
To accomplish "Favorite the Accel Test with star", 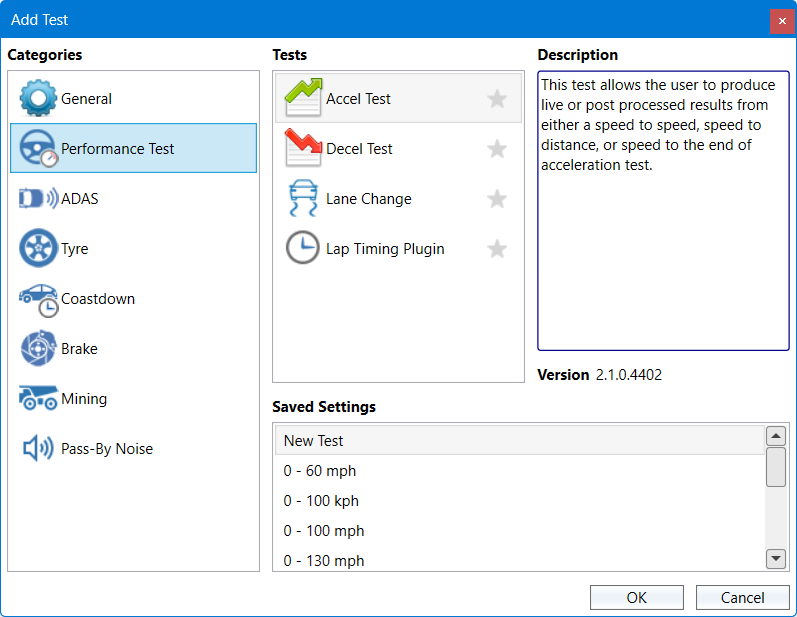I will [x=497, y=99].
